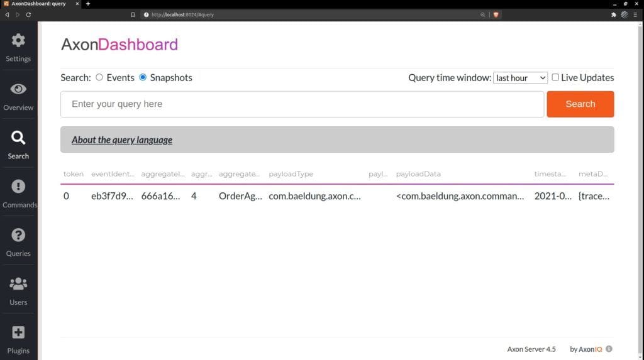644x360 pixels.
Task: Enable the Live Updates checkbox
Action: coord(555,77)
